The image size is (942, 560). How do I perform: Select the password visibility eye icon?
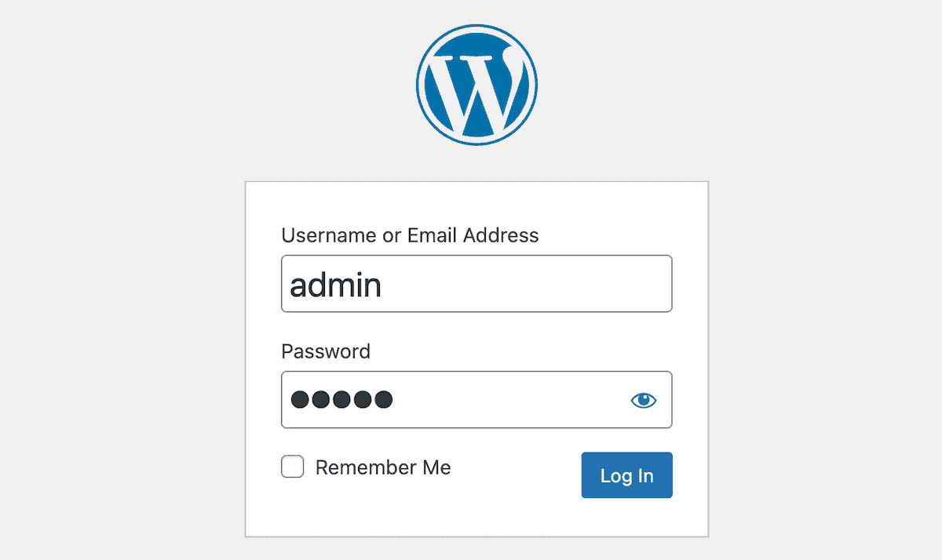click(643, 400)
